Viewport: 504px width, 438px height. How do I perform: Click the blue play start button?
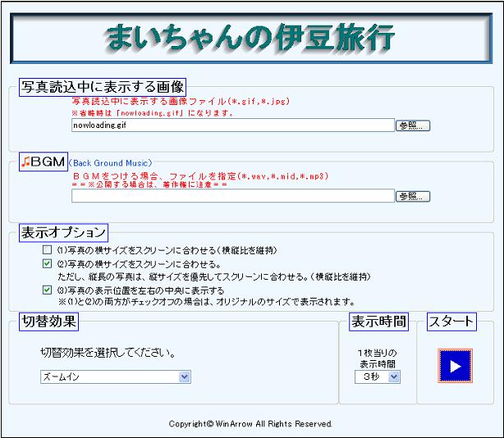(456, 366)
